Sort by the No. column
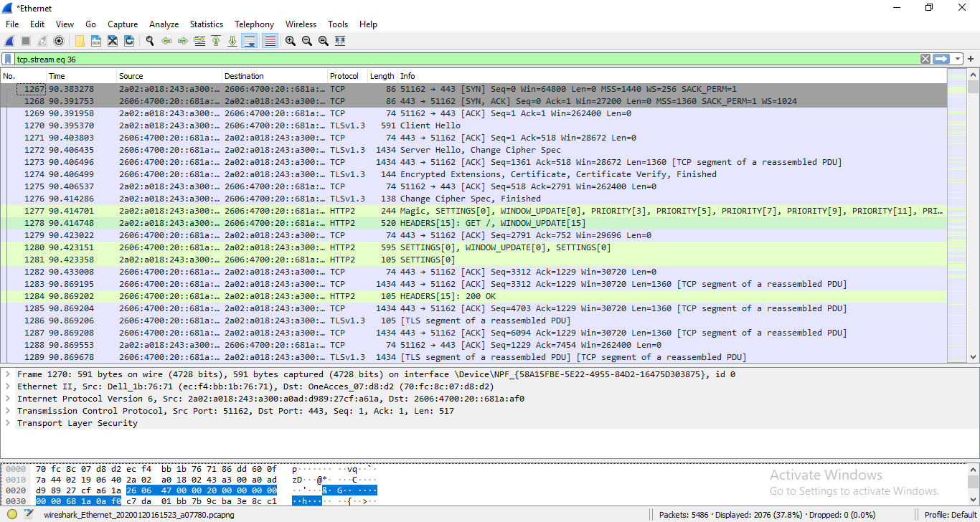The width and height of the screenshot is (980, 522). point(23,76)
